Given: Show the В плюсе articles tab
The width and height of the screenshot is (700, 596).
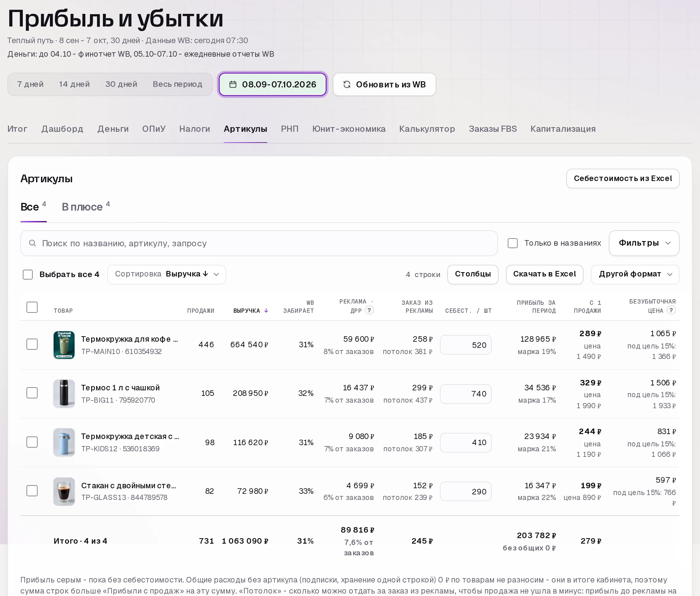Looking at the screenshot, I should [85, 207].
